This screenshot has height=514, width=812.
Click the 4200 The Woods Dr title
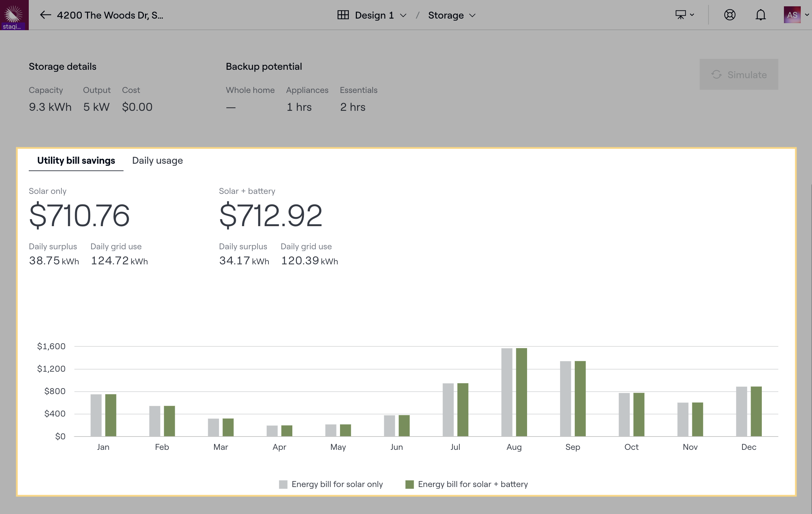110,15
